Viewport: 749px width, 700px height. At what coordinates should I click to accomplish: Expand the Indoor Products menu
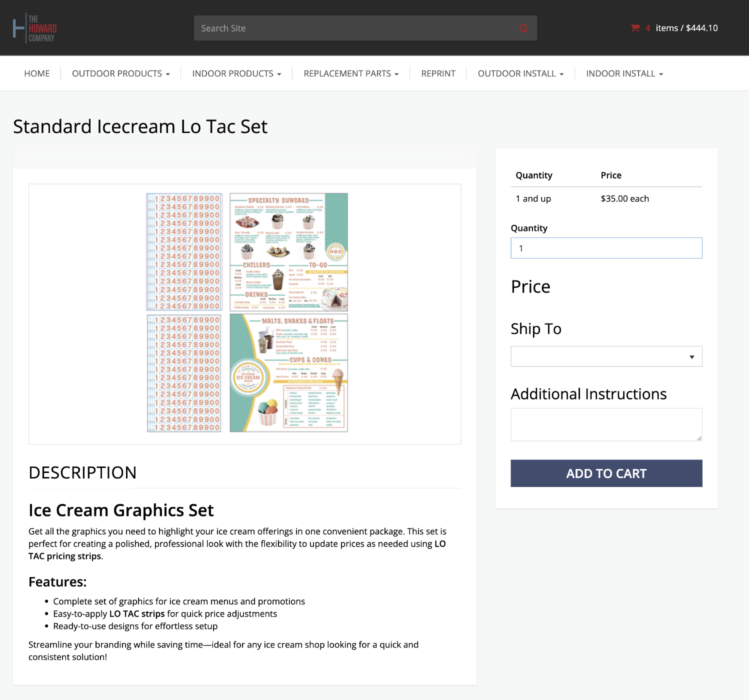tap(236, 73)
